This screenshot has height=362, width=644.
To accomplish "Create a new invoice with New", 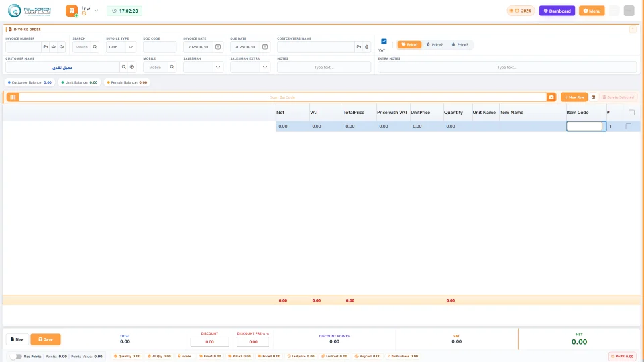I will click(x=17, y=339).
